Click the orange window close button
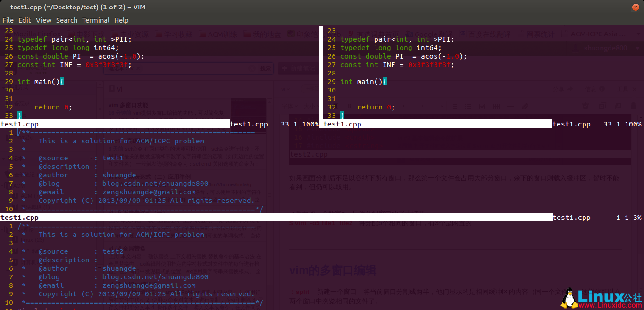This screenshot has width=644, height=310. (636, 7)
